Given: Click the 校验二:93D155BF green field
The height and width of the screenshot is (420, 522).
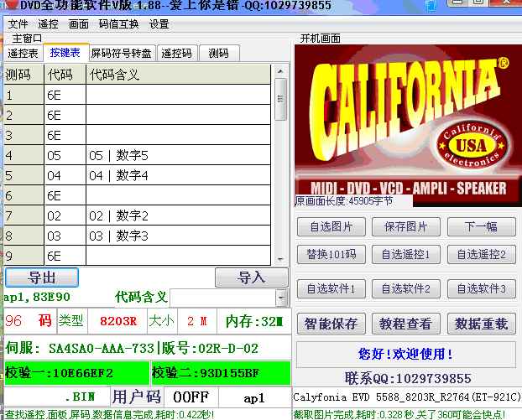Looking at the screenshot, I should tap(221, 373).
